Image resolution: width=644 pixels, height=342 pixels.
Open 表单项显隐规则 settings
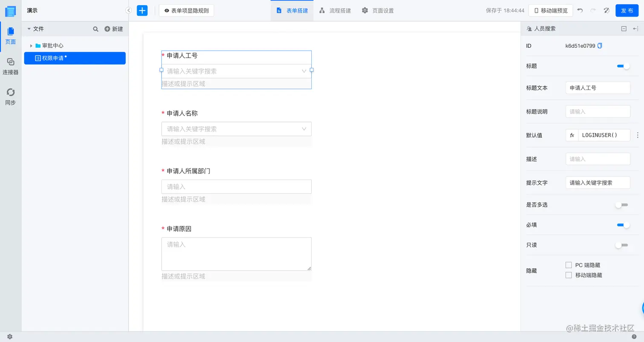click(x=187, y=11)
